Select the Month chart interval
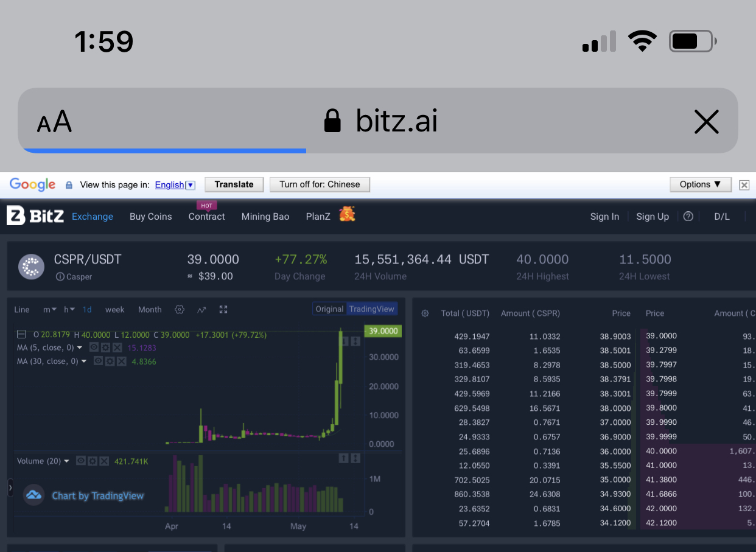 tap(150, 310)
